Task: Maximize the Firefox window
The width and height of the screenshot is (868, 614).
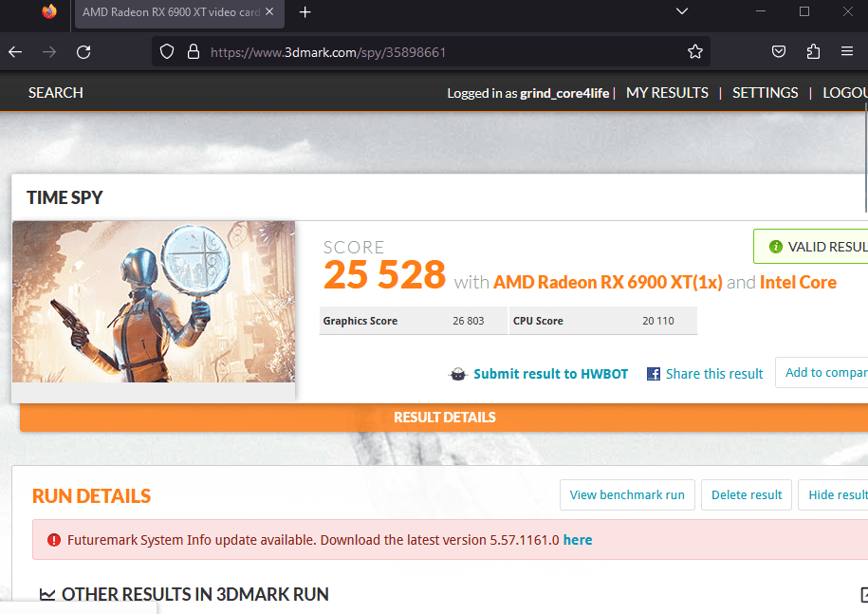Action: coord(804,11)
